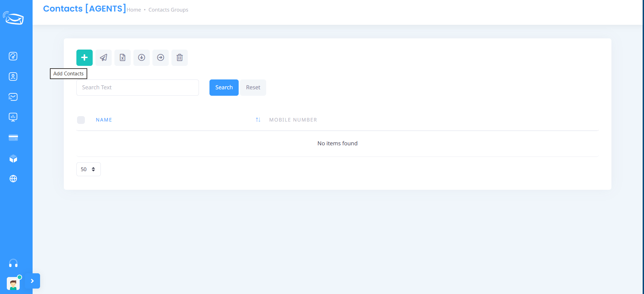This screenshot has height=294, width=644.
Task: Open the Contacts Groups breadcrumb link
Action: click(168, 10)
